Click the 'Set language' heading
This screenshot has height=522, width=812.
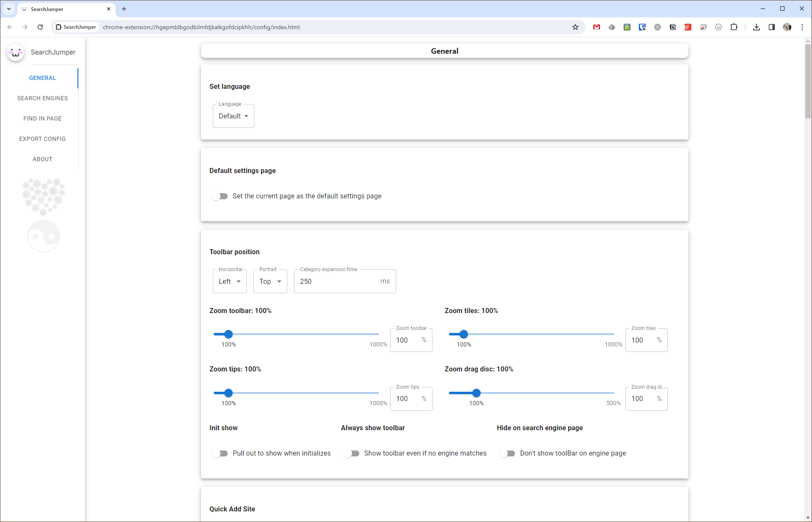click(230, 86)
